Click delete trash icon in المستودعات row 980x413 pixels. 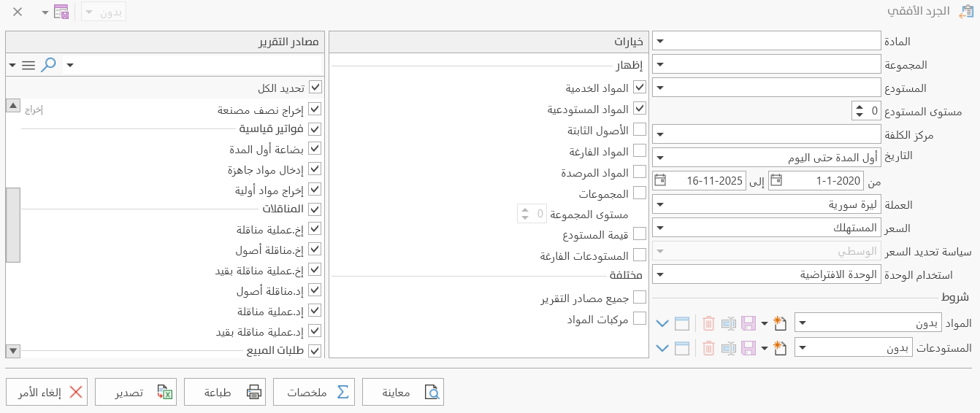[x=708, y=348]
